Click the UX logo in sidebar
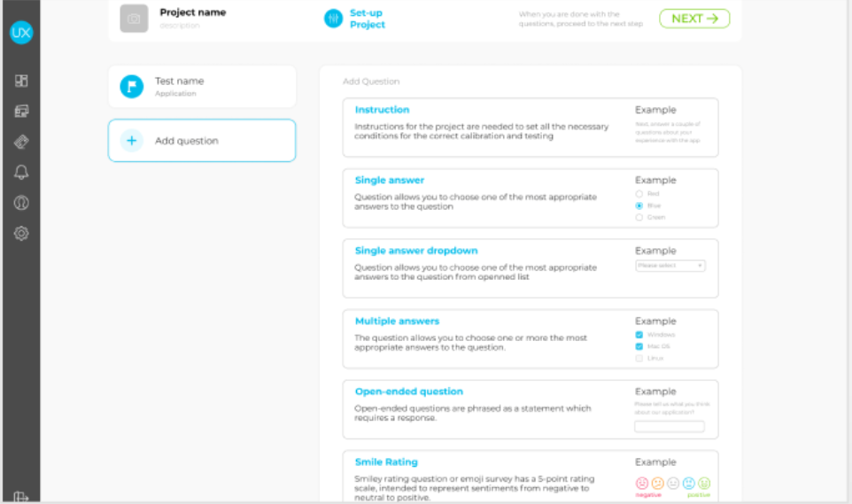The height and width of the screenshot is (504, 852). [21, 33]
